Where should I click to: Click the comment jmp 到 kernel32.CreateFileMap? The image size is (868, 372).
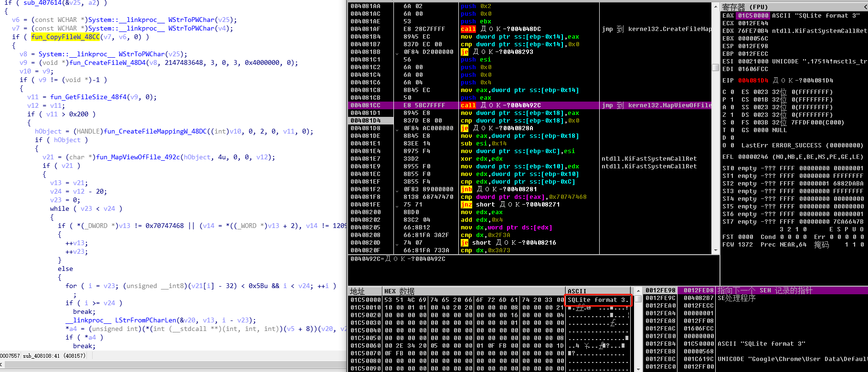(656, 29)
